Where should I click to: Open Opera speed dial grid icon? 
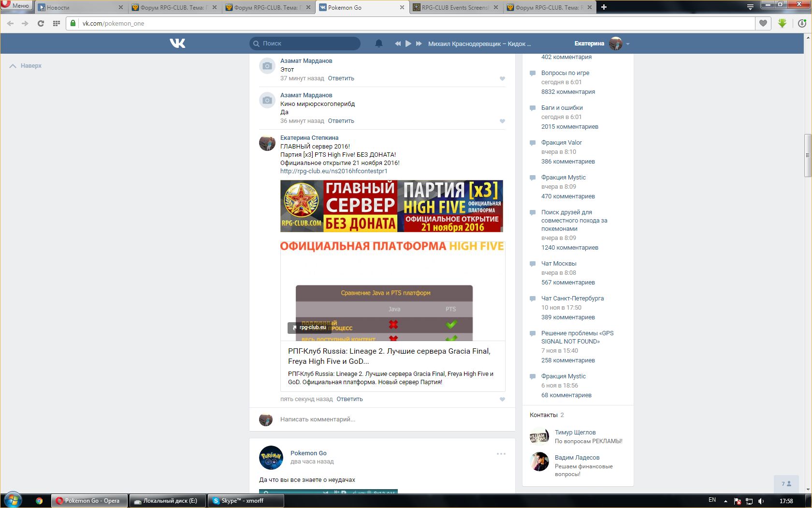(x=57, y=23)
